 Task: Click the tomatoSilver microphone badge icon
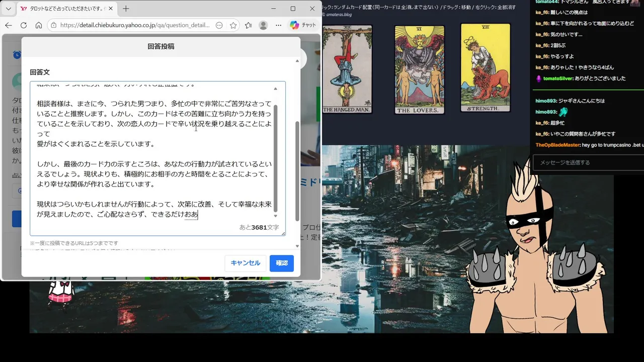(539, 78)
